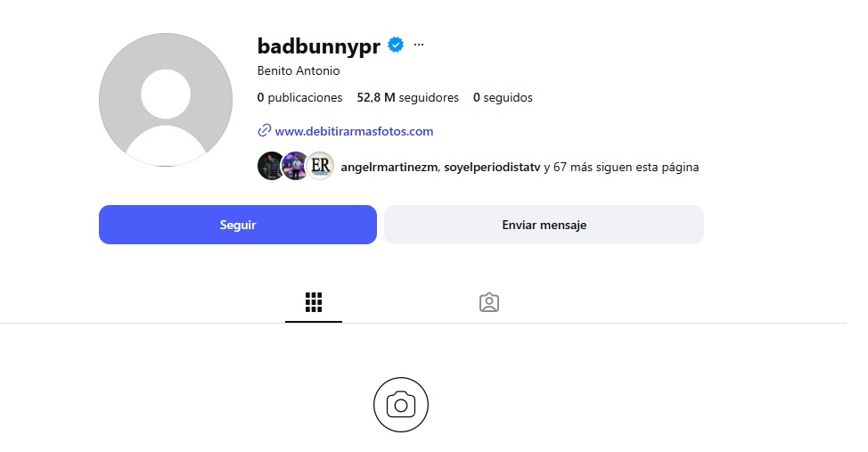Click the blue verified badge
Viewport: 868px width, 452px height.
(396, 45)
